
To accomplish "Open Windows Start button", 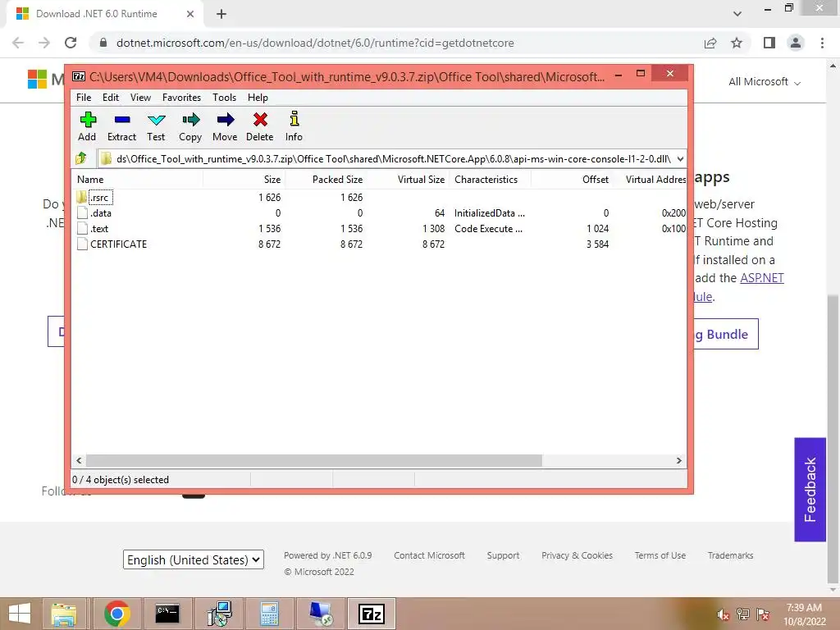I will click(20, 614).
